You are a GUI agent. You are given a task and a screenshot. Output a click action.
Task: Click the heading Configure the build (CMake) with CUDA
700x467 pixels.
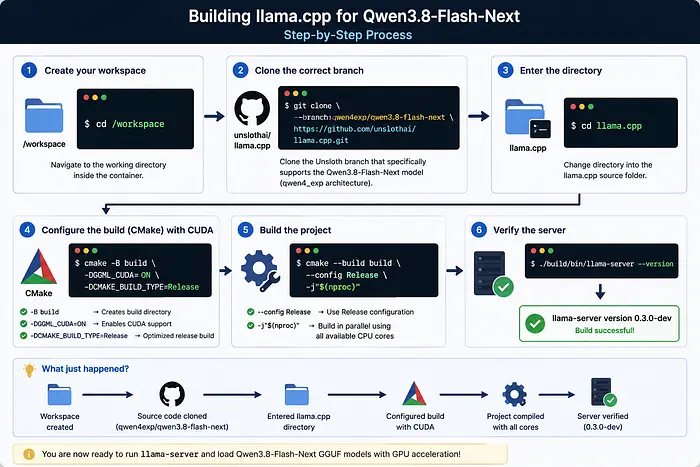point(127,230)
